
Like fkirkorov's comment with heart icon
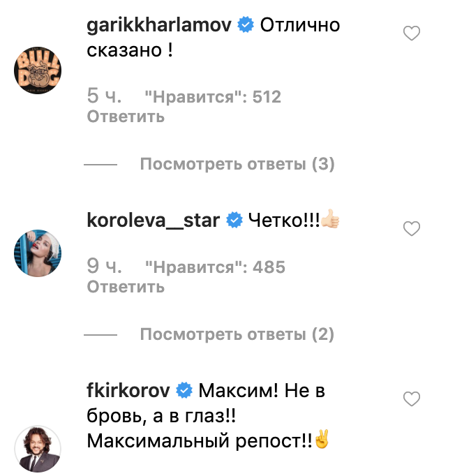click(411, 399)
